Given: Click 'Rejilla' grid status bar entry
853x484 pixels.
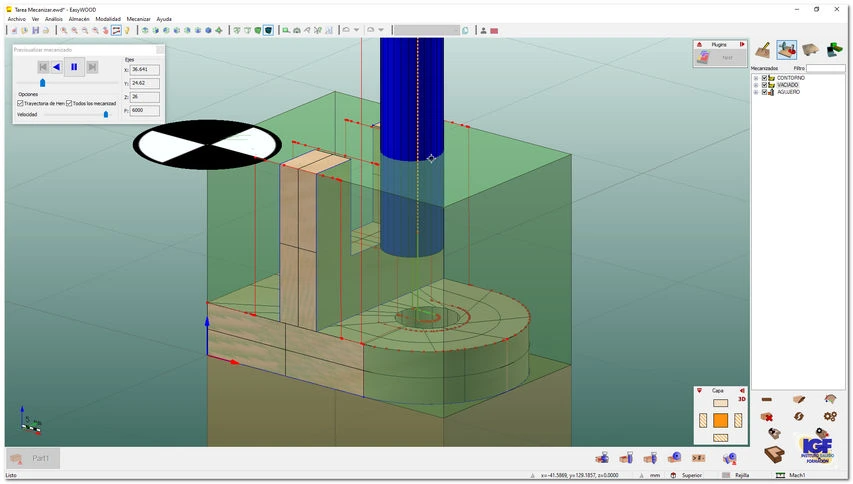Looking at the screenshot, I should (742, 475).
